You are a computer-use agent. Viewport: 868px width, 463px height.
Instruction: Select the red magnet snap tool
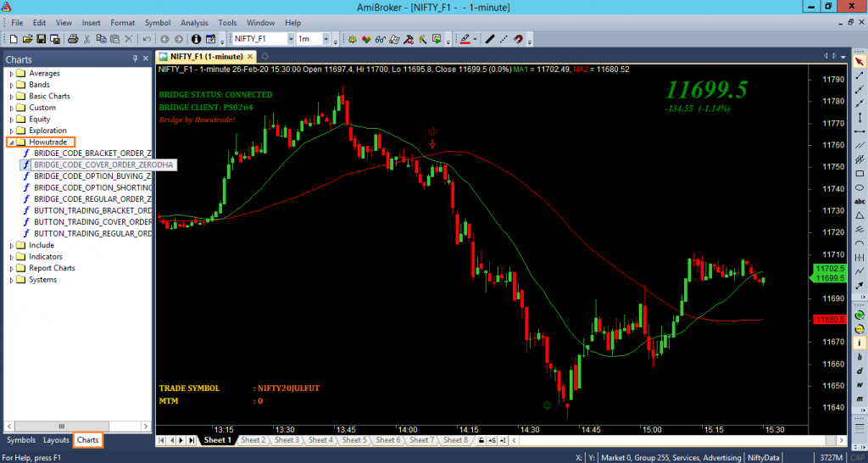[518, 39]
